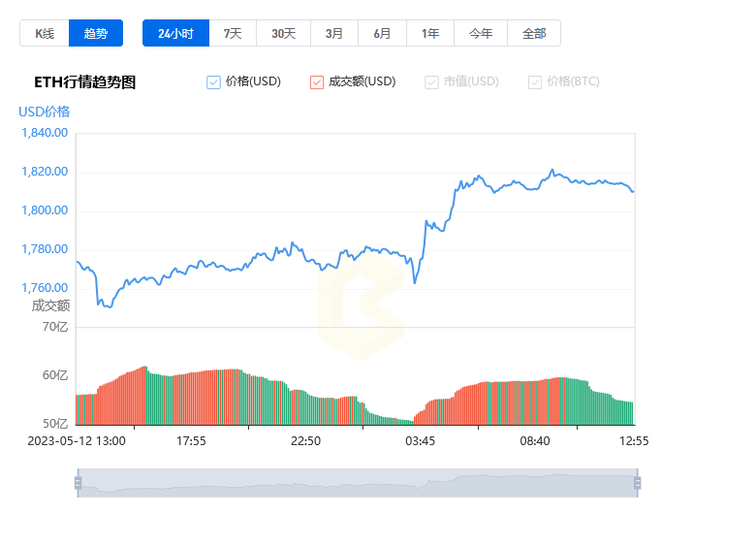Switch chart to 6月 range
The image size is (756, 546).
(x=382, y=33)
